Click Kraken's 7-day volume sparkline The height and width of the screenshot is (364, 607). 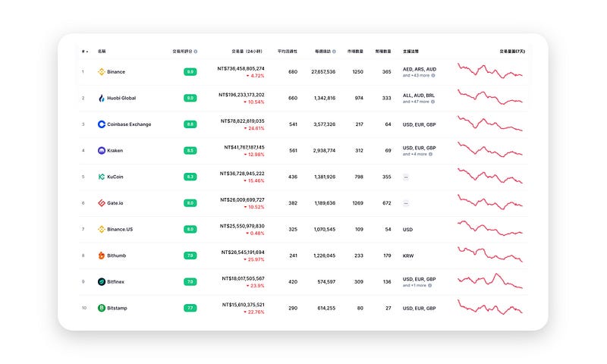click(490, 149)
